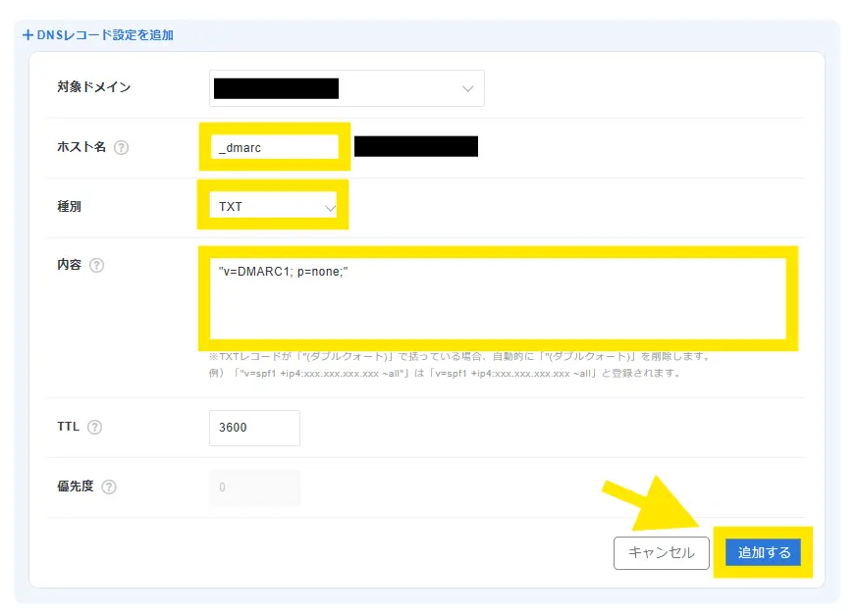Open the 種別 dropdown showing TXT
Viewport: 857px width, 616px height.
pos(273,207)
